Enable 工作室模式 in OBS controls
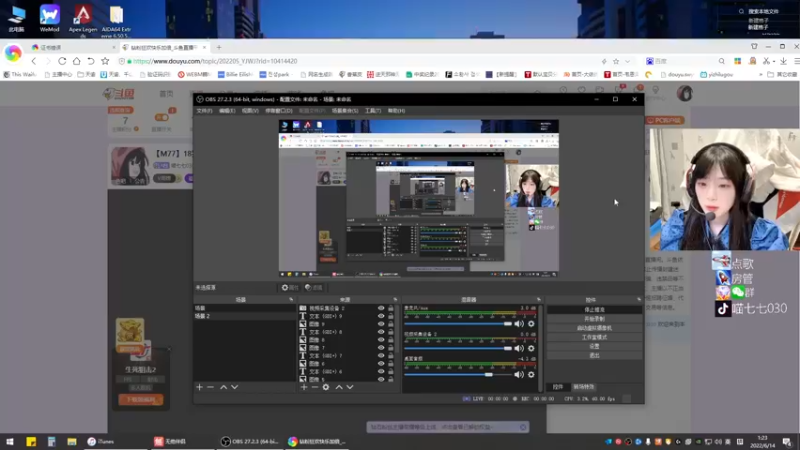This screenshot has height=450, width=800. point(594,337)
